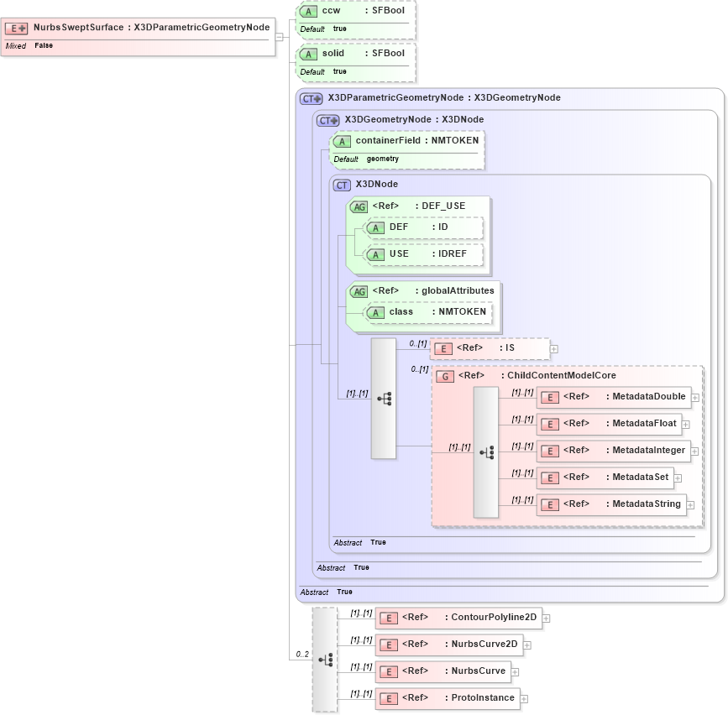Click the 0..2 cardinality label

[x=302, y=655]
